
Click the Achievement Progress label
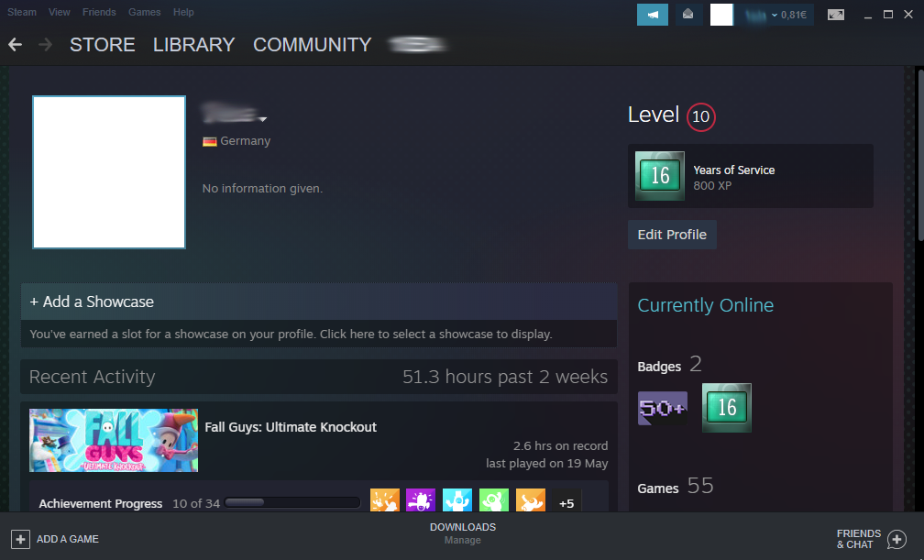pyautogui.click(x=101, y=504)
